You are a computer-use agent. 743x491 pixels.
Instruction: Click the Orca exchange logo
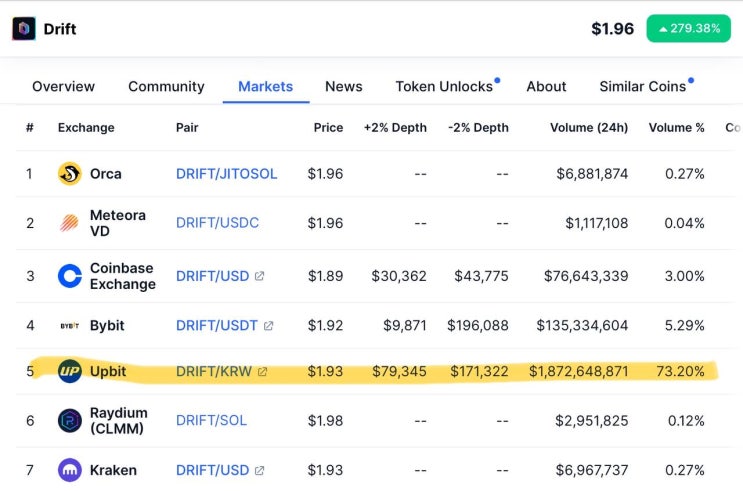(x=70, y=173)
